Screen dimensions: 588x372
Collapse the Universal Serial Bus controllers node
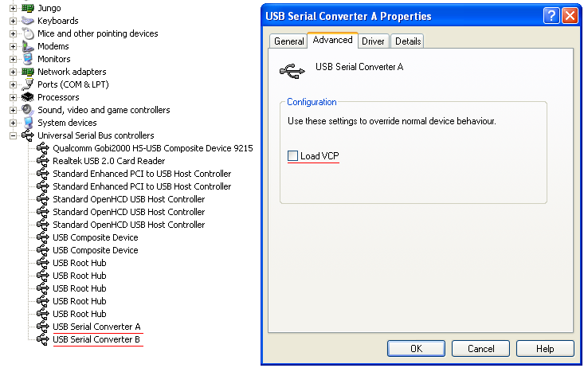tap(13, 135)
